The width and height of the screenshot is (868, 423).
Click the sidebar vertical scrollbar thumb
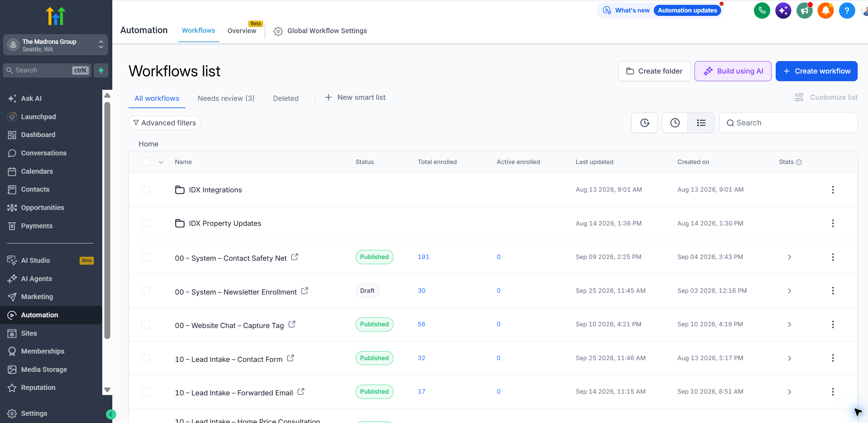coord(107,221)
